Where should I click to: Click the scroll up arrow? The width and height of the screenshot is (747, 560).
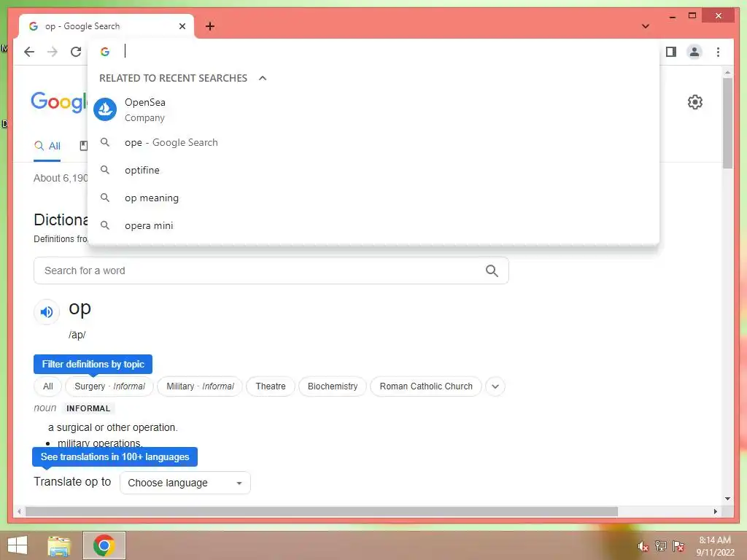tap(727, 72)
